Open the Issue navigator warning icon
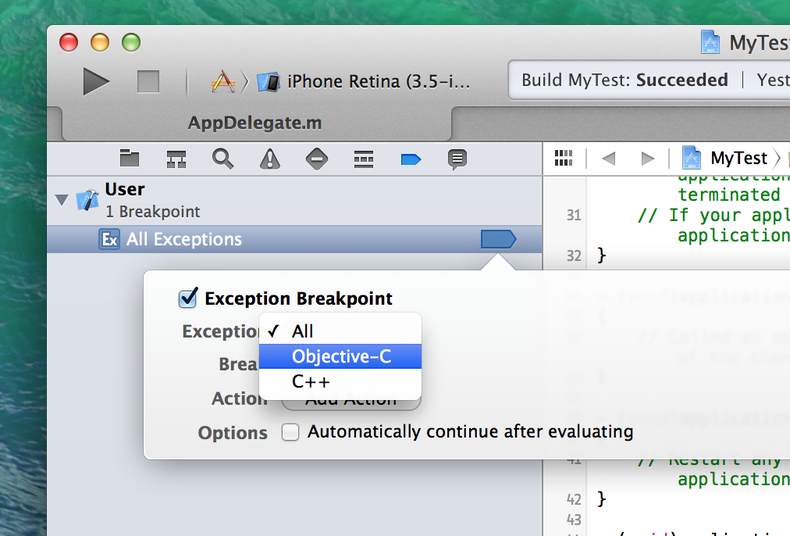790x536 pixels. [x=270, y=159]
